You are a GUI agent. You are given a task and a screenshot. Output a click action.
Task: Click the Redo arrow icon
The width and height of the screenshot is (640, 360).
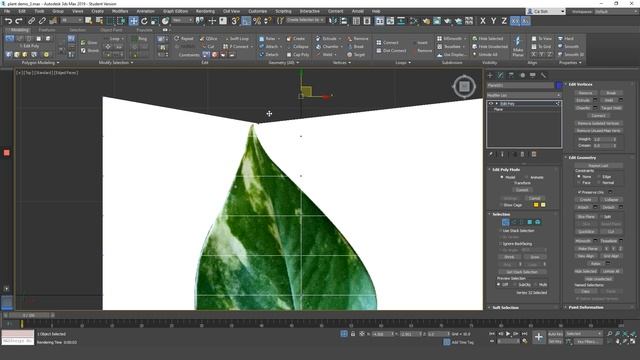pyautogui.click(x=19, y=21)
